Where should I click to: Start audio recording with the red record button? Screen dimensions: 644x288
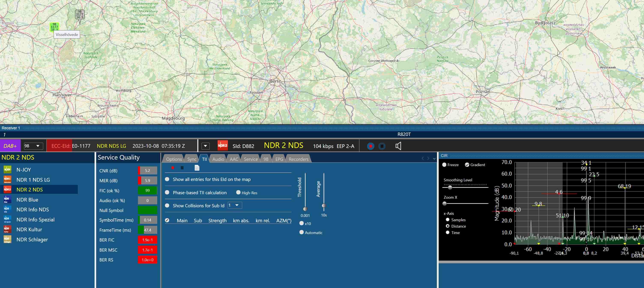pyautogui.click(x=371, y=146)
